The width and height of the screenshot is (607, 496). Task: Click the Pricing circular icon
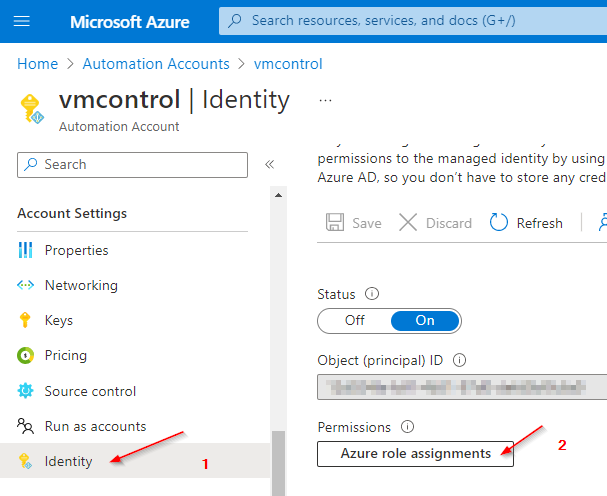coord(26,355)
